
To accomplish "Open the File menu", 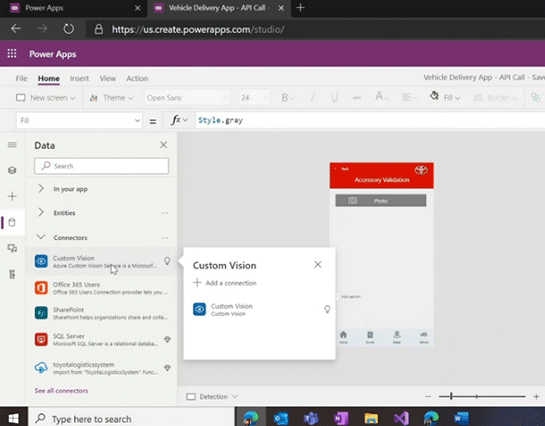I will click(21, 79).
